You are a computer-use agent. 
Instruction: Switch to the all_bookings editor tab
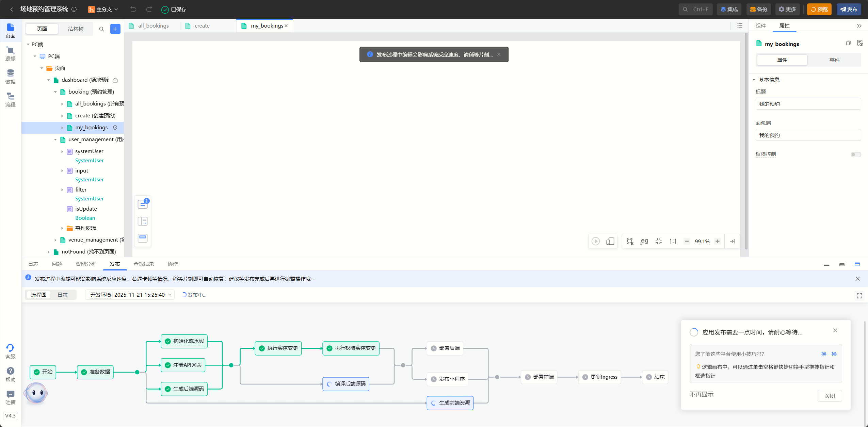pyautogui.click(x=153, y=26)
